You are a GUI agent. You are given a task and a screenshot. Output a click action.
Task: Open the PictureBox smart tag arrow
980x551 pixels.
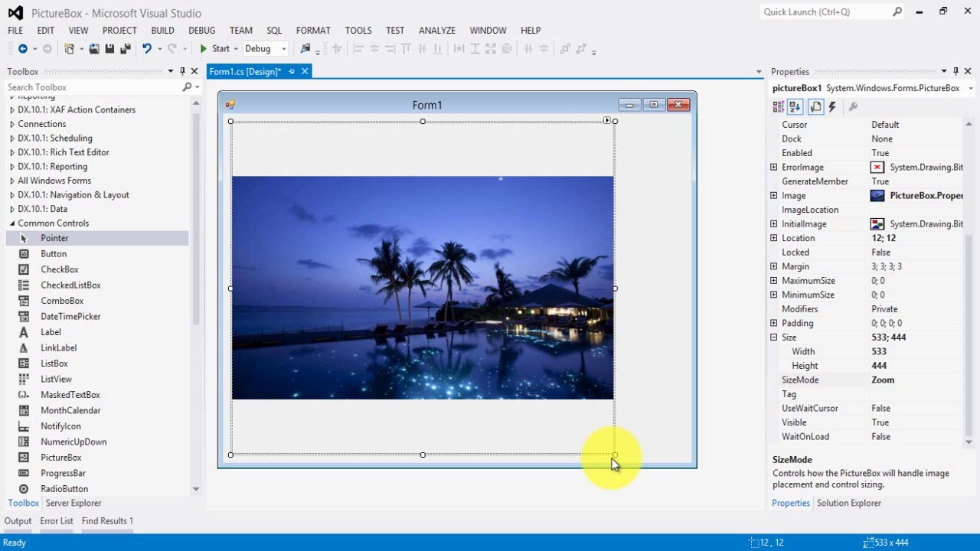click(x=607, y=120)
